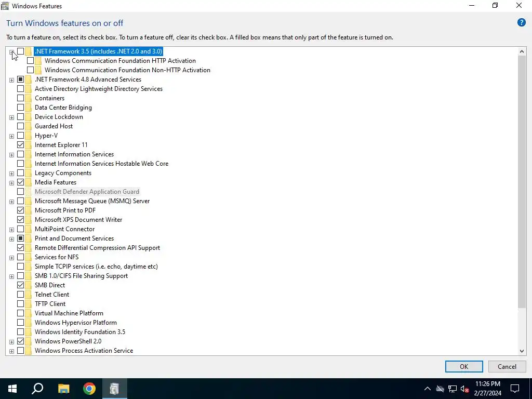Click the blue help question mark icon
This screenshot has width=532, height=399.
521,23
